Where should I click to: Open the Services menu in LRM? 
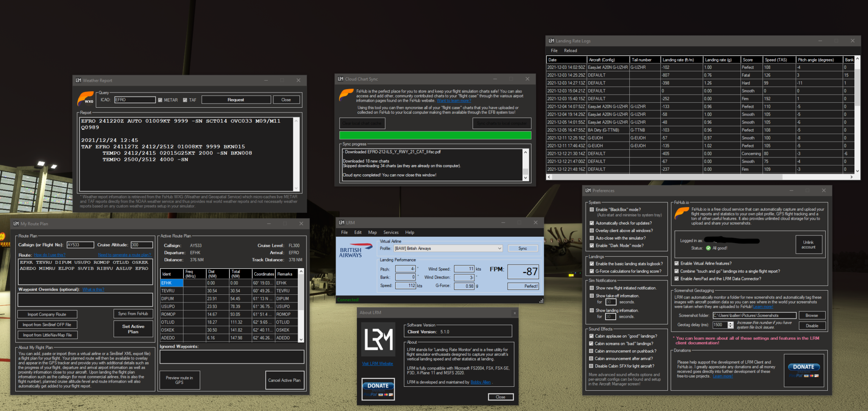point(391,232)
